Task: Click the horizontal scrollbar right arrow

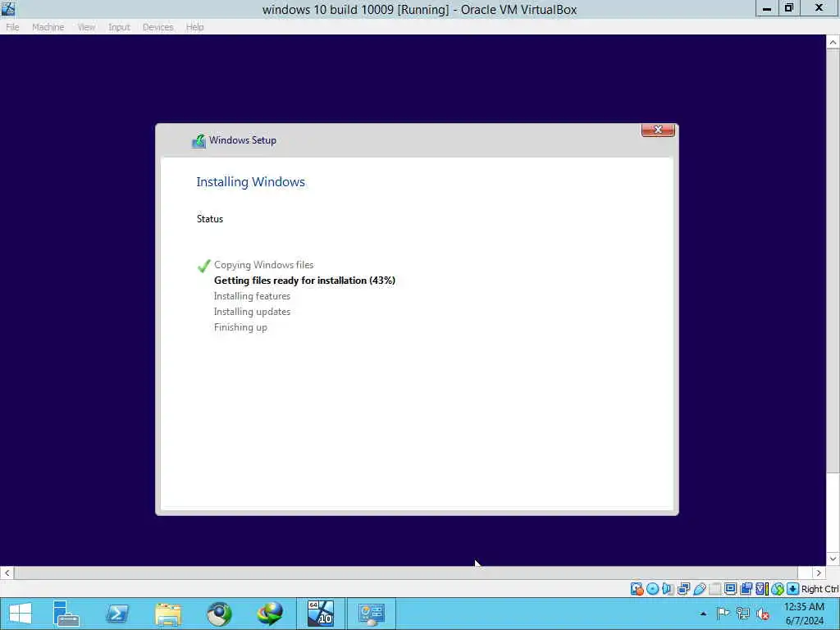Action: coord(819,573)
